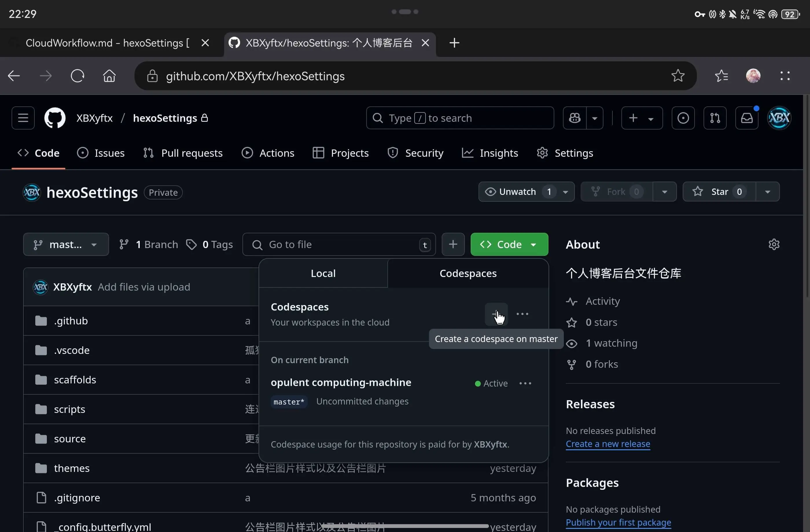
Task: Open the notifications inbox icon
Action: [747, 118]
